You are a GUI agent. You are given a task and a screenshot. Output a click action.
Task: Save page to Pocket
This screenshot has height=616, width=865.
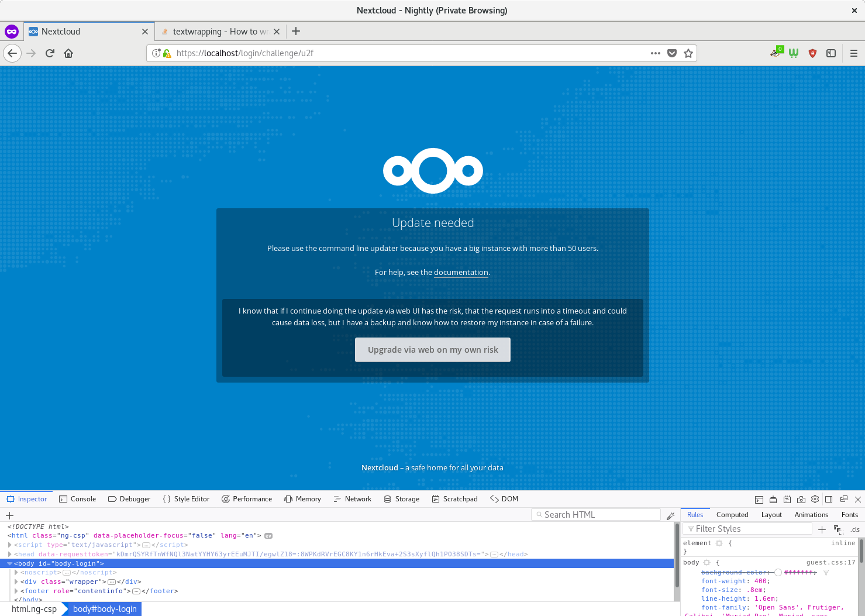672,53
